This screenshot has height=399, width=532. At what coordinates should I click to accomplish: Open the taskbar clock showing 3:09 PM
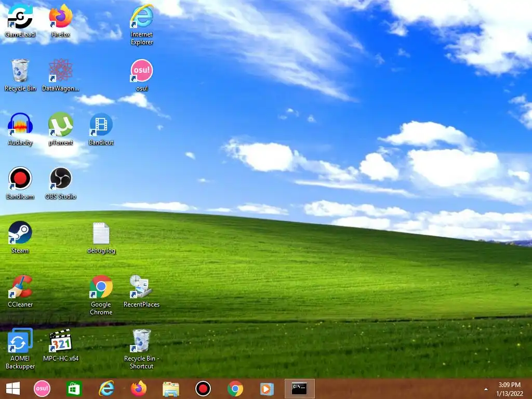509,389
